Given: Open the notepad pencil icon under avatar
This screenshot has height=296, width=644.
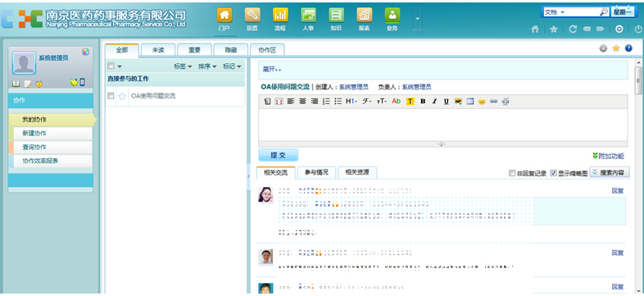Looking at the screenshot, I should pyautogui.click(x=28, y=84).
